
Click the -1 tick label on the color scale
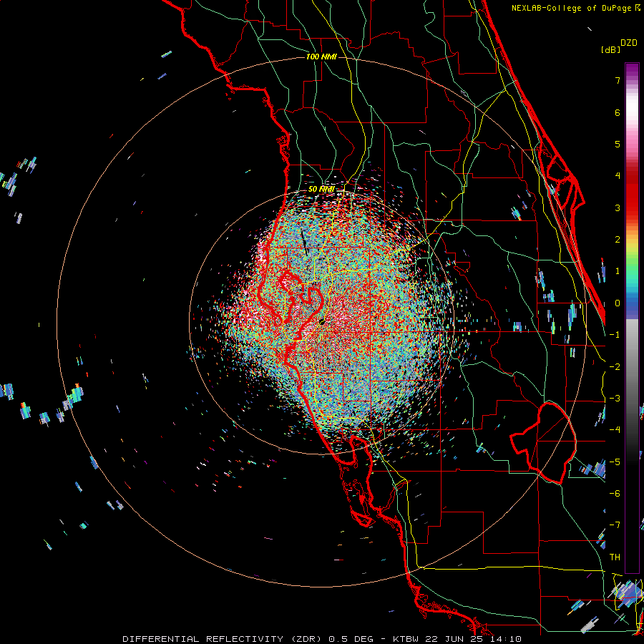(615, 335)
